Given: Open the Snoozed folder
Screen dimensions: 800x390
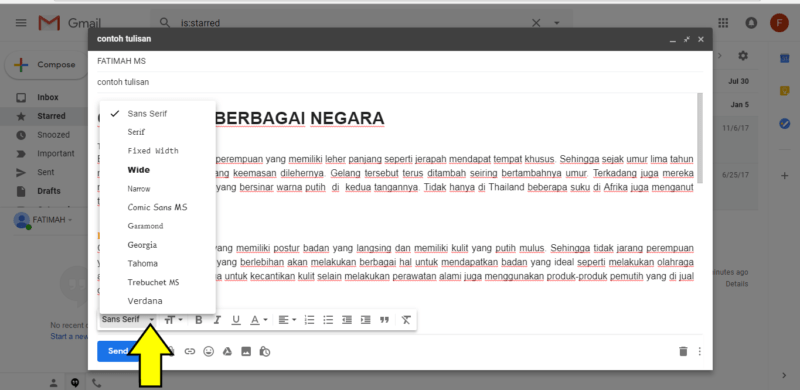Looking at the screenshot, I should 53,135.
